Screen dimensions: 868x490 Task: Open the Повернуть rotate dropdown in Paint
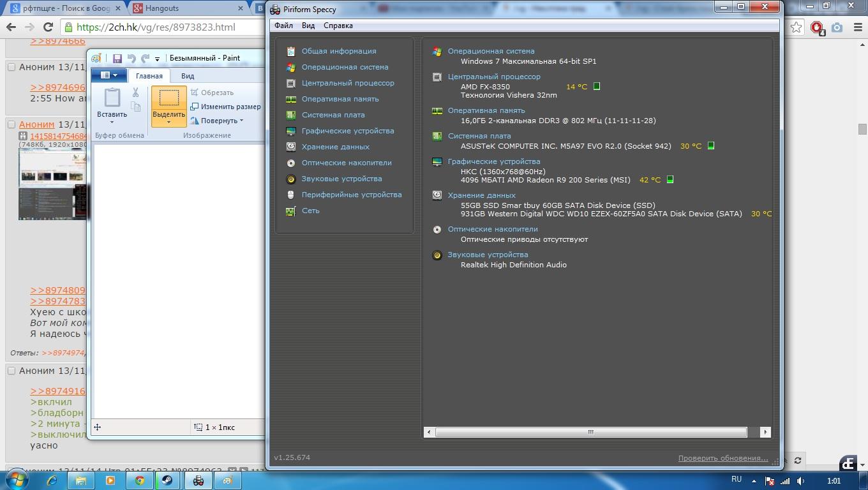217,121
